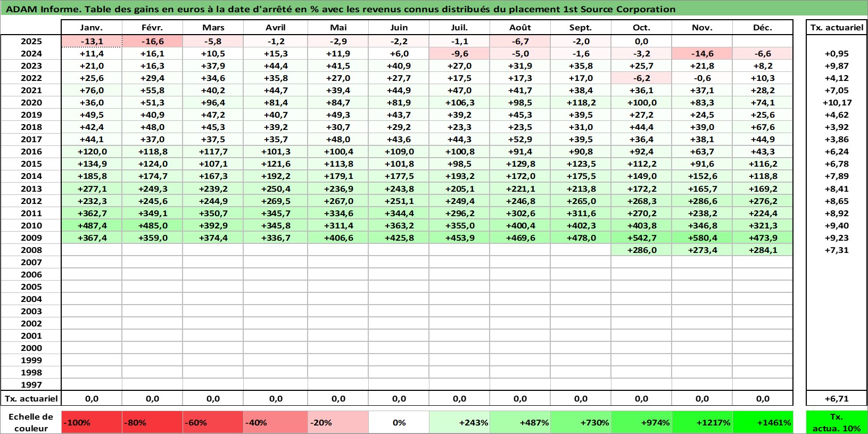Click the +44,4 cell in April 2023
This screenshot has height=434, width=868.
pyautogui.click(x=275, y=65)
